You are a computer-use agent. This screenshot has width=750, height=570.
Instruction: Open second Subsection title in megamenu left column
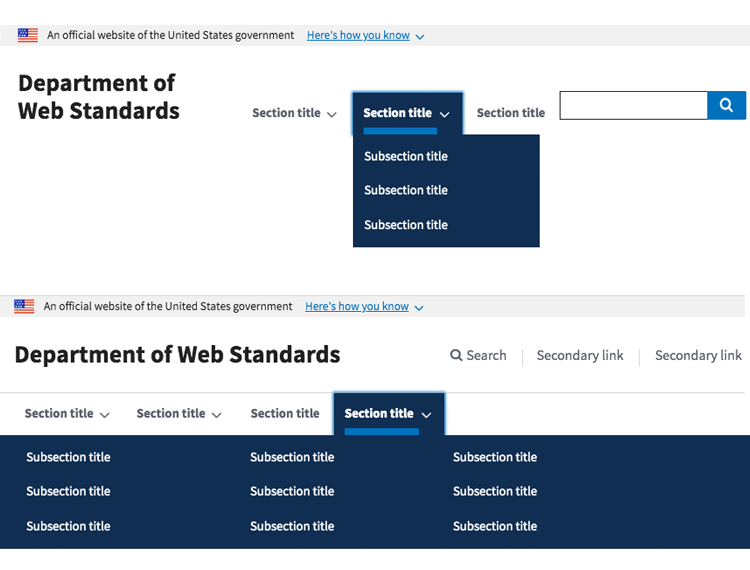(x=68, y=491)
